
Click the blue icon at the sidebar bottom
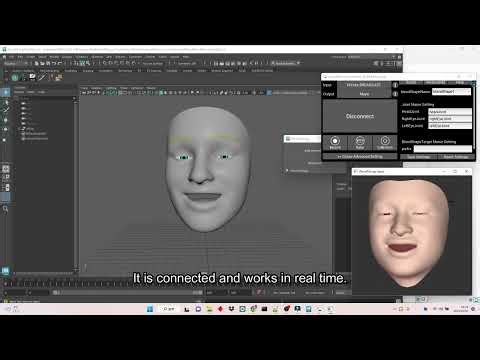coord(6,270)
